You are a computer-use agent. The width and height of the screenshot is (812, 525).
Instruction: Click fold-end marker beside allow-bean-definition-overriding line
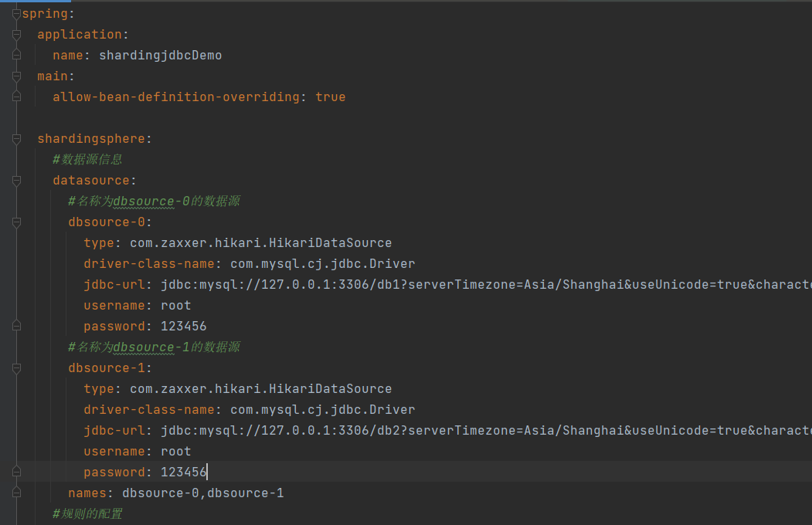coord(16,97)
